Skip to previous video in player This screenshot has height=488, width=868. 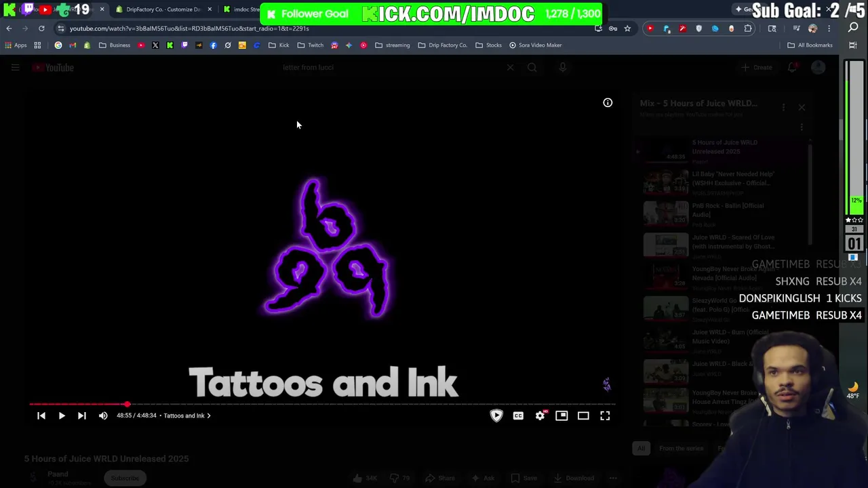pyautogui.click(x=41, y=415)
